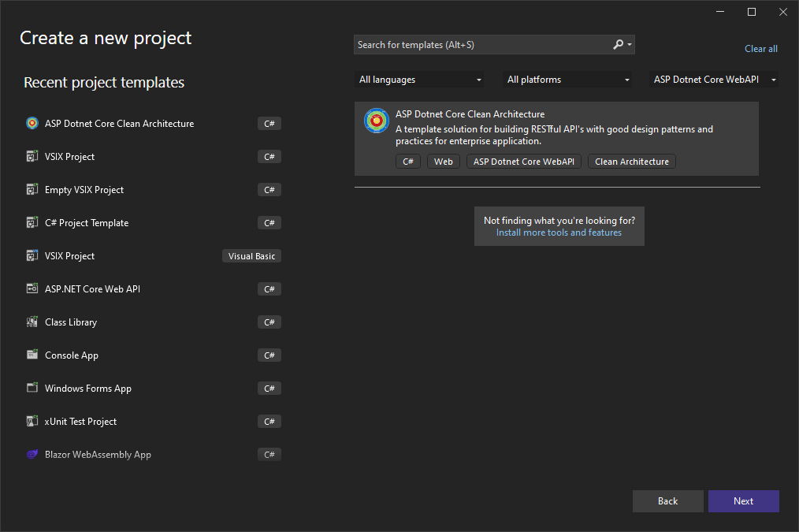This screenshot has height=532, width=799.
Task: Open Install more tools and features link
Action: [x=559, y=232]
